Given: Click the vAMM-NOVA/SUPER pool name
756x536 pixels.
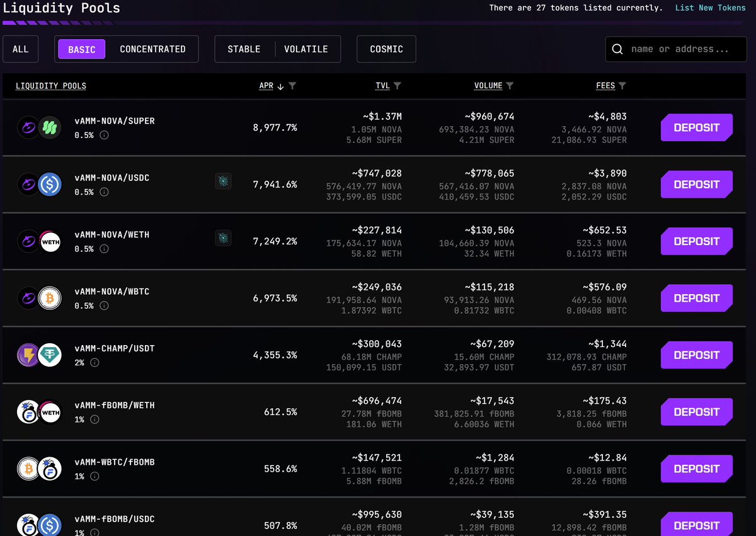Looking at the screenshot, I should (x=115, y=121).
